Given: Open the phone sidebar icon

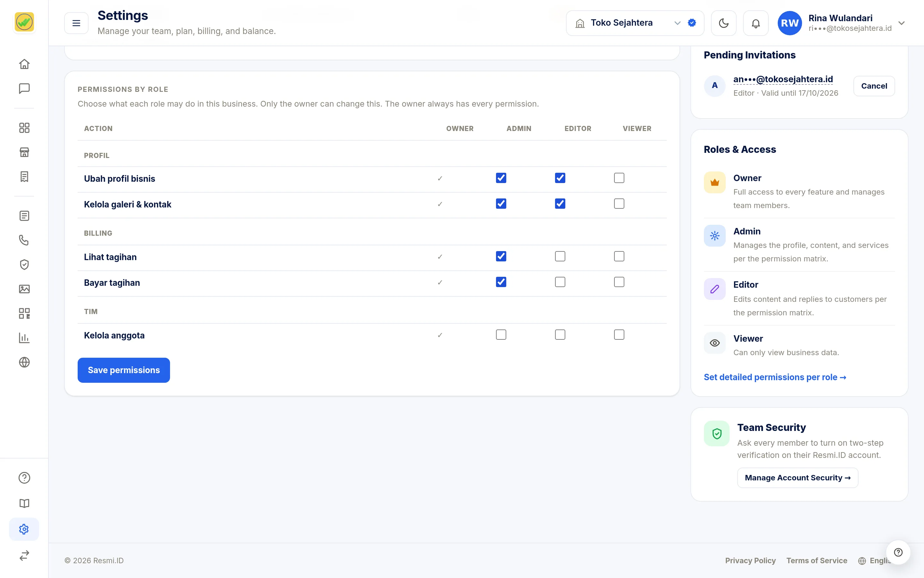Looking at the screenshot, I should tap(24, 240).
